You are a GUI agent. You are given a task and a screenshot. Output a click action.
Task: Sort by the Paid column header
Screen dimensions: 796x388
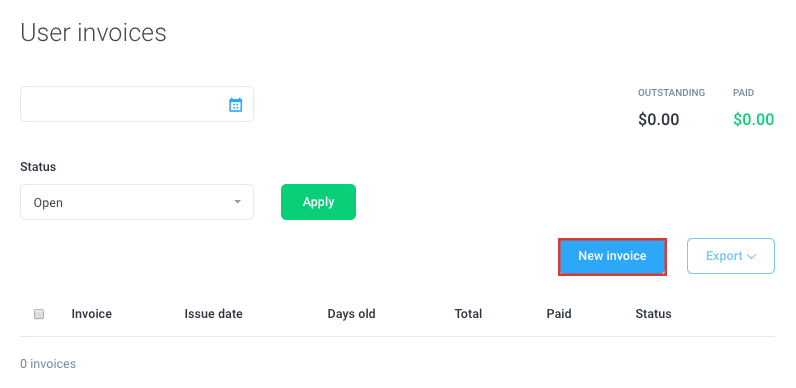[559, 314]
